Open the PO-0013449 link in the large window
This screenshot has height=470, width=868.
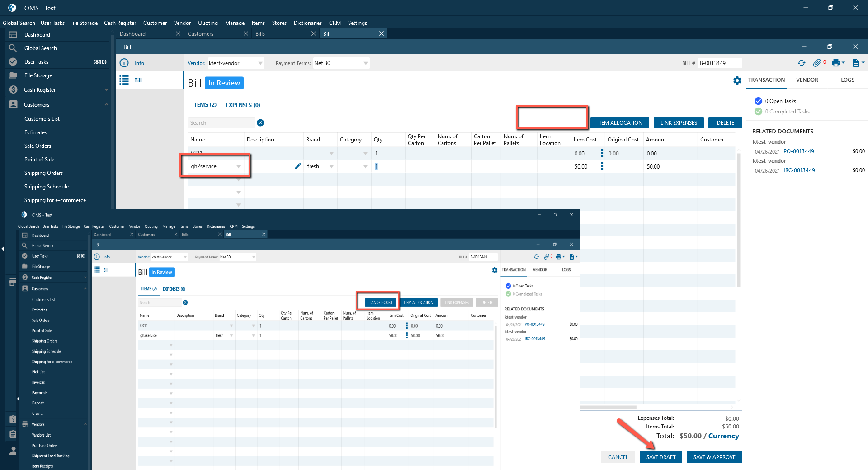798,151
